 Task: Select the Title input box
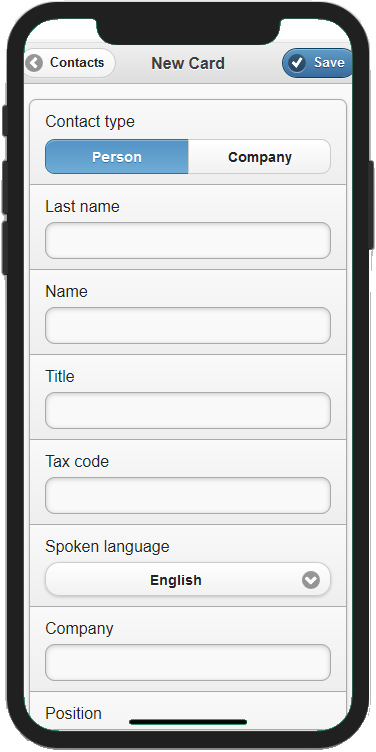(188, 410)
